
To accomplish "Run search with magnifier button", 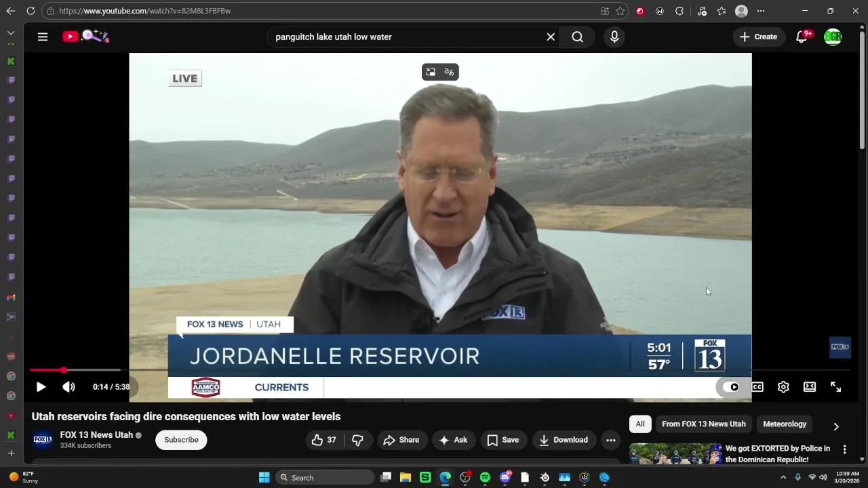I will pyautogui.click(x=577, y=37).
